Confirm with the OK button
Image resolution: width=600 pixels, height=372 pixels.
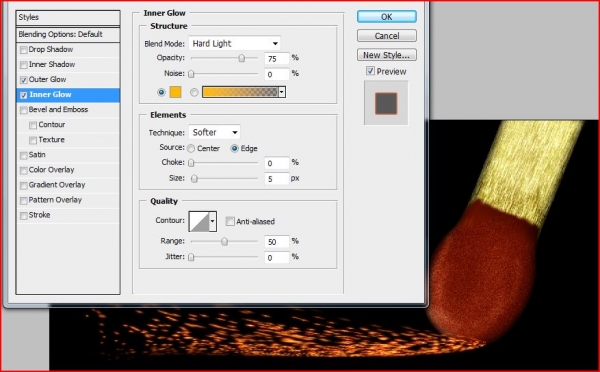coord(386,17)
